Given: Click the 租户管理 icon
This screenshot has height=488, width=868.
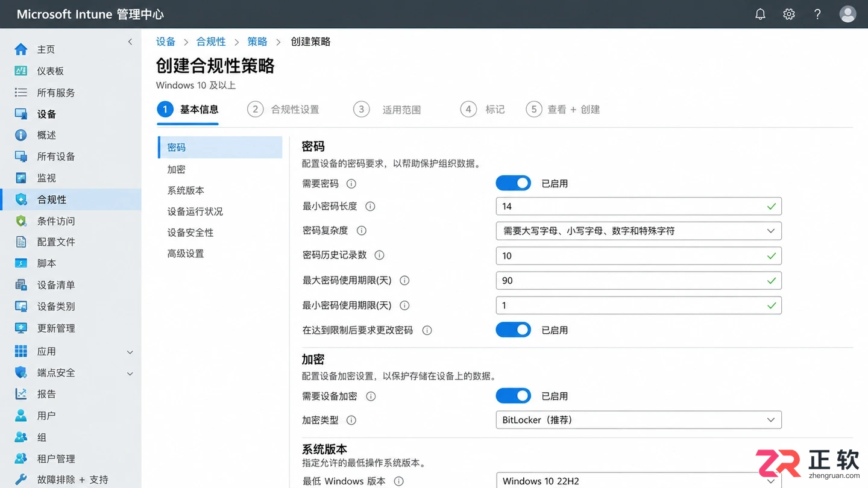Looking at the screenshot, I should pos(21,458).
